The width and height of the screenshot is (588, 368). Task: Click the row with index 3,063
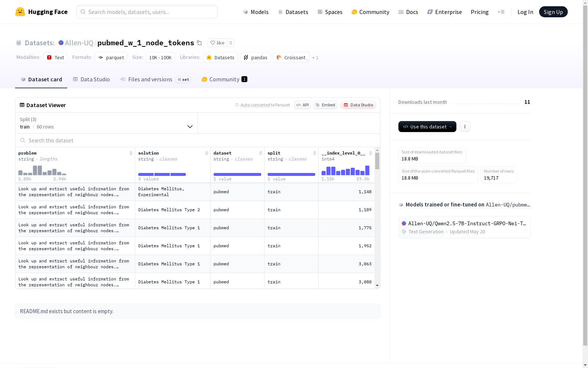(x=195, y=264)
